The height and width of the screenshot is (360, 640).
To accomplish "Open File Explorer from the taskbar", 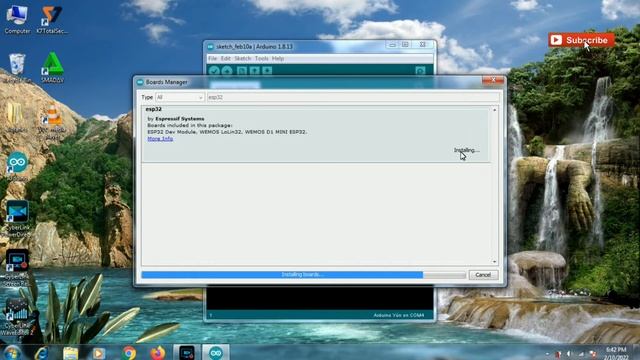I will click(x=70, y=353).
